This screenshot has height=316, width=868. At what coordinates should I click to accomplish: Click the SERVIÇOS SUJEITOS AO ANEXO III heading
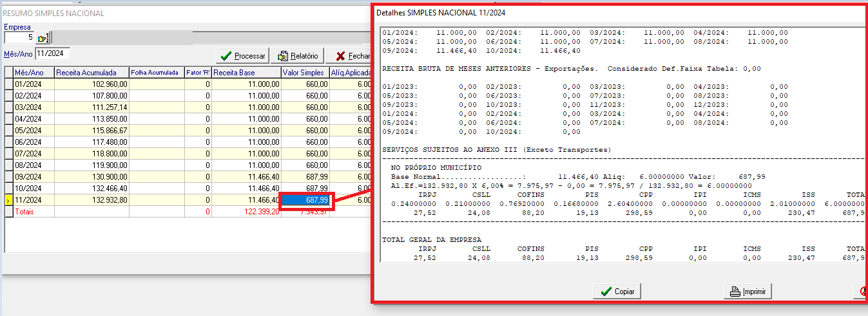496,149
